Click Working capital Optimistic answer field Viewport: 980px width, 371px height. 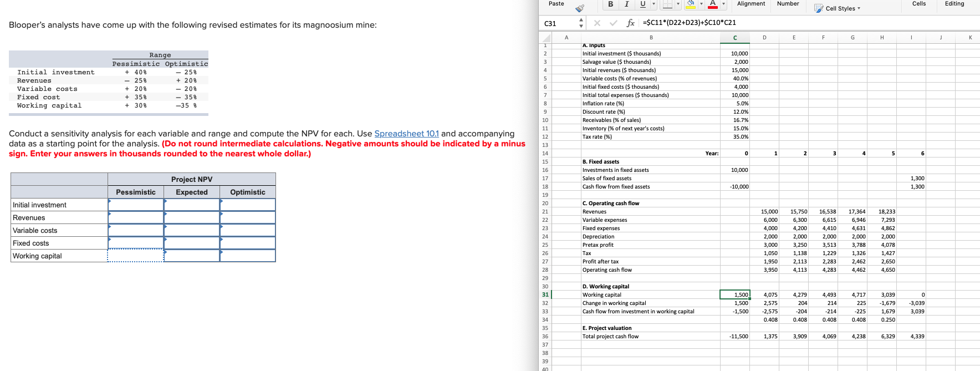pos(248,256)
